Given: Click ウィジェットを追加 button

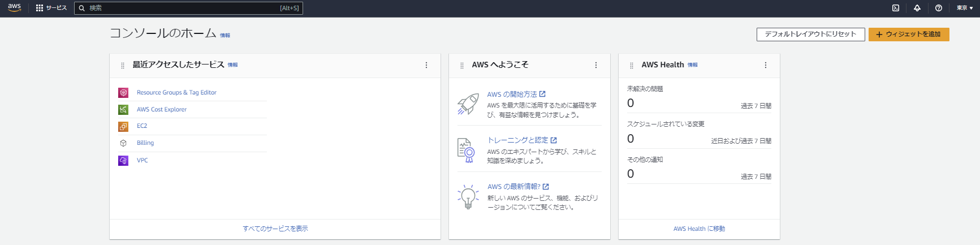Looking at the screenshot, I should [909, 35].
